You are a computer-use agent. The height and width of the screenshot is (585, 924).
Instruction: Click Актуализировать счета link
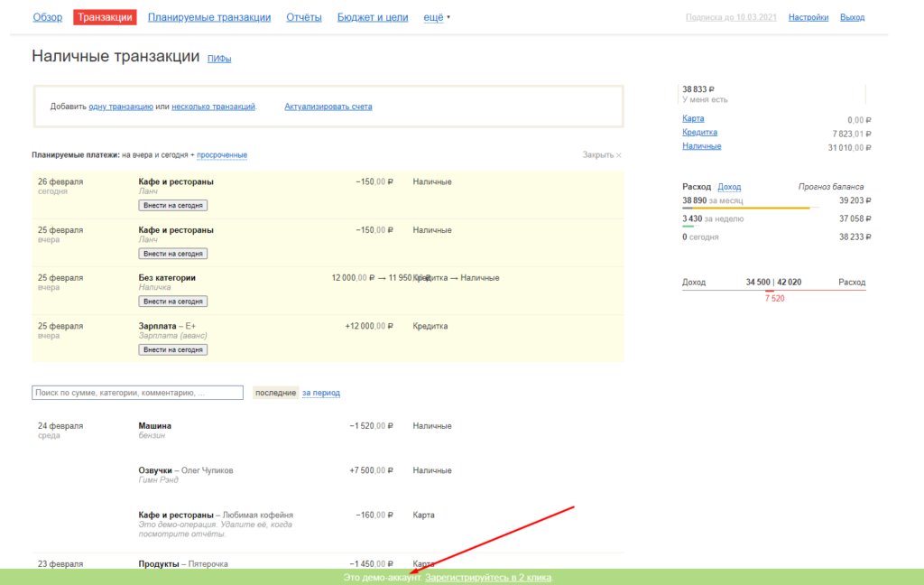tap(328, 107)
